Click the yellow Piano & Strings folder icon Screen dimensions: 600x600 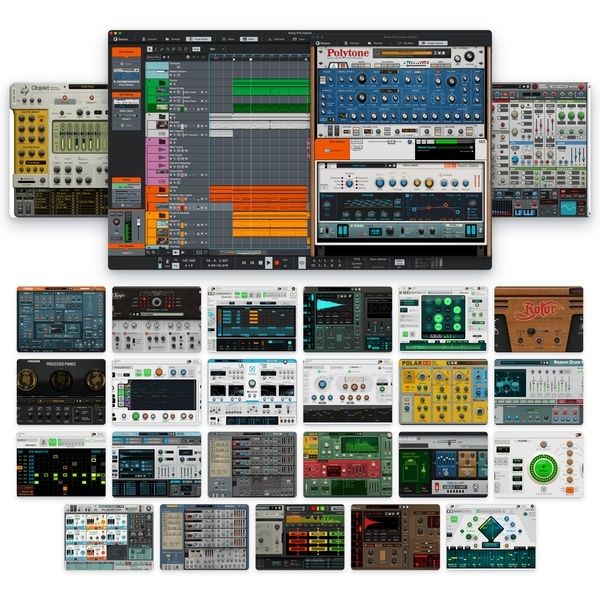tap(162, 215)
